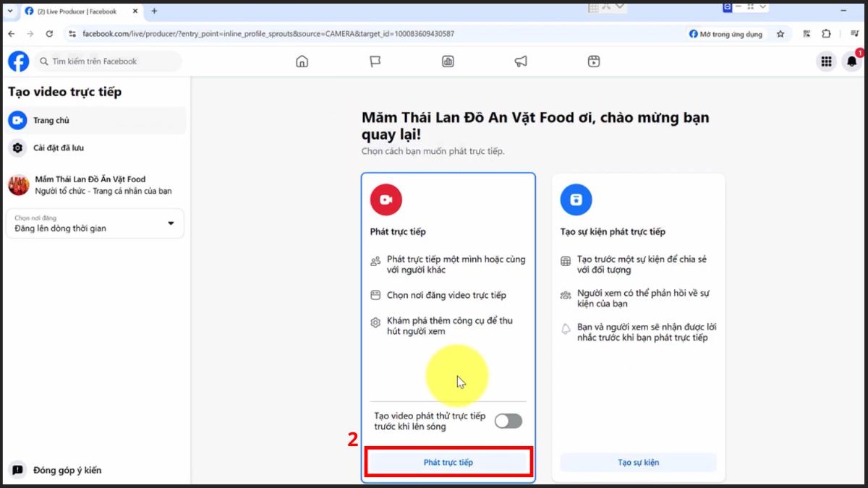
Task: Click the highlighted 'Phát trực tiếp' button
Action: coord(448,461)
